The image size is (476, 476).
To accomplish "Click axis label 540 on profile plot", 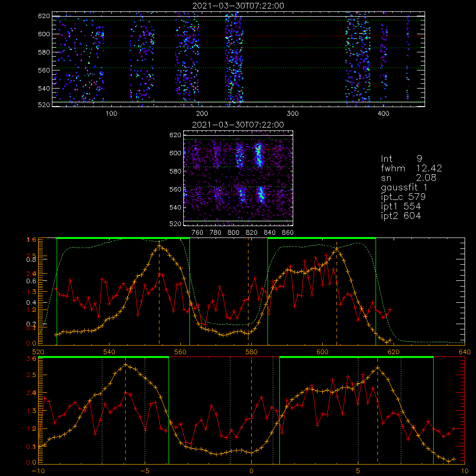I will (x=109, y=352).
